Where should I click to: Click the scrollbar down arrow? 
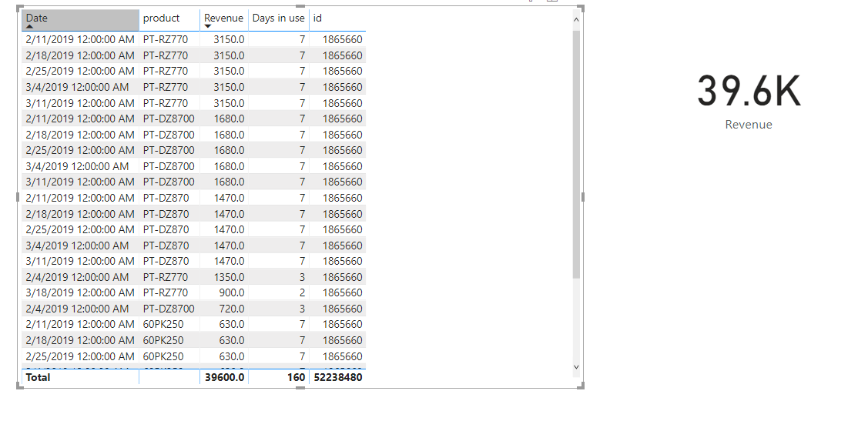576,366
